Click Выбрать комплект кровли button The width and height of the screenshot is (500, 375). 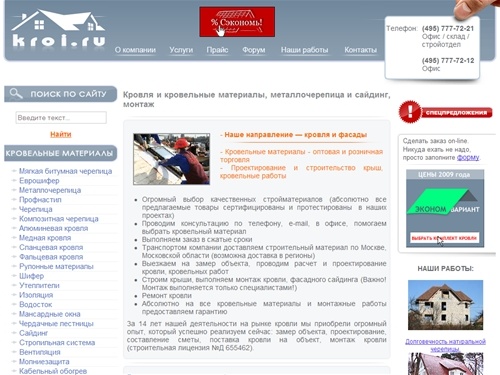coord(444,238)
